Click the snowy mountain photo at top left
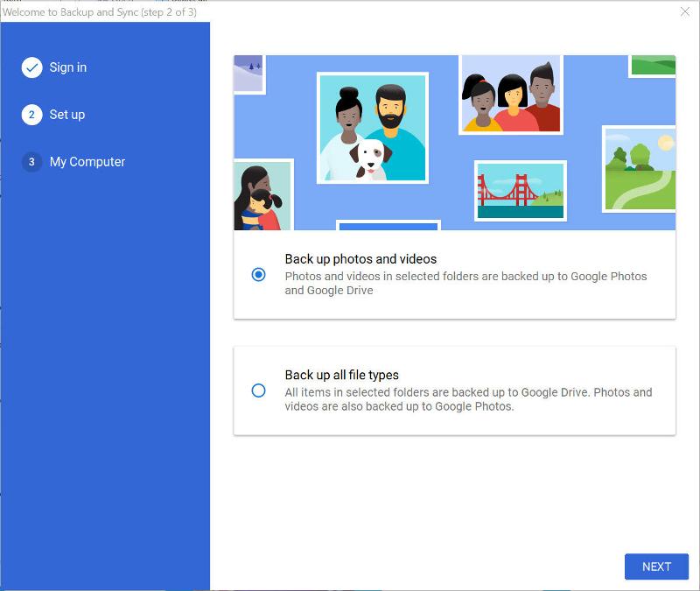700x591 pixels. click(x=248, y=72)
